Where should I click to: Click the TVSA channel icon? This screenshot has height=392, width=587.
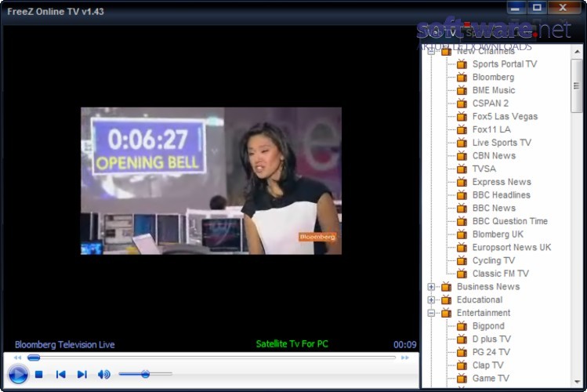(x=462, y=169)
